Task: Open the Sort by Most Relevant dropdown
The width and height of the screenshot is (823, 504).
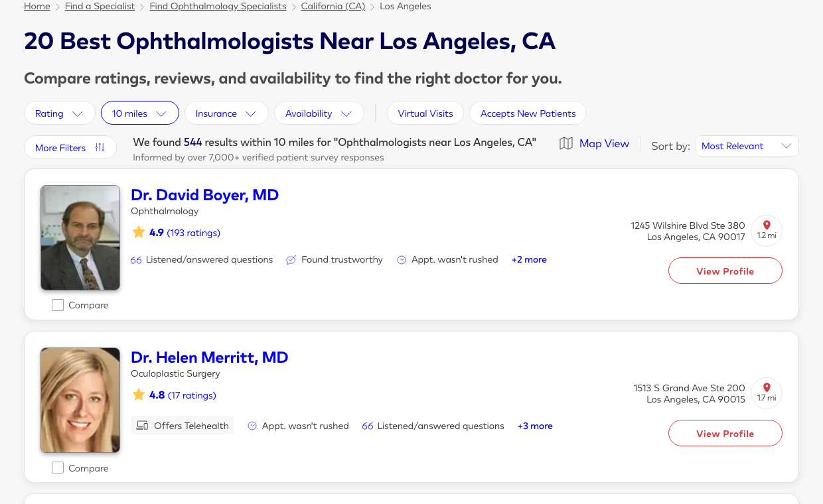Action: [747, 146]
